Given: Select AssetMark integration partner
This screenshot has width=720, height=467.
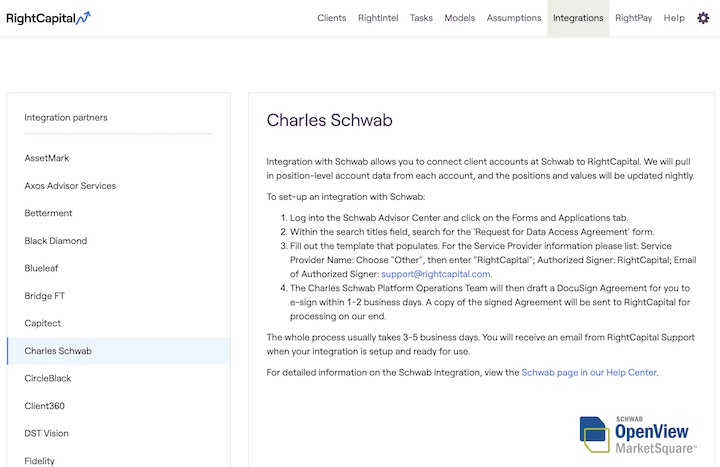Looking at the screenshot, I should pyautogui.click(x=119, y=158).
